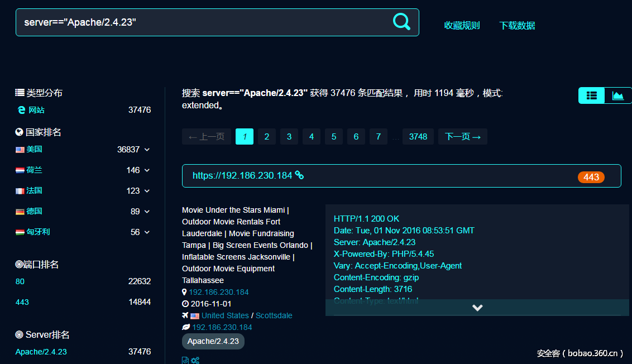Switch to list view mode
The width and height of the screenshot is (632, 364).
[592, 95]
